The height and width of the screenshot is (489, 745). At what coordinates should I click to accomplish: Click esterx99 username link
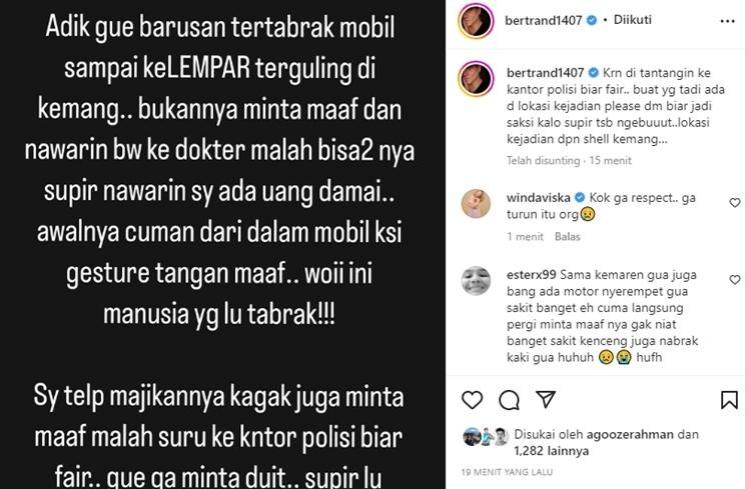click(x=531, y=275)
